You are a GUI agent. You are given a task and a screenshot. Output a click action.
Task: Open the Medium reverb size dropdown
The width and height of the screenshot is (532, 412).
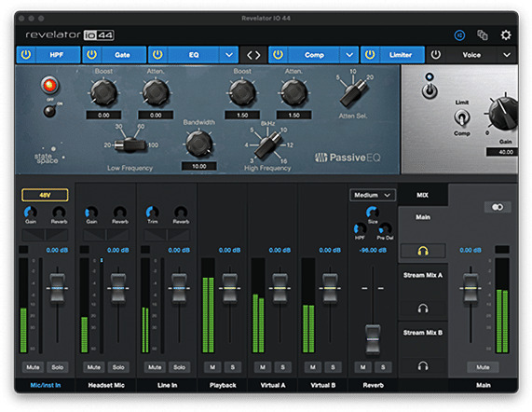[x=372, y=195]
